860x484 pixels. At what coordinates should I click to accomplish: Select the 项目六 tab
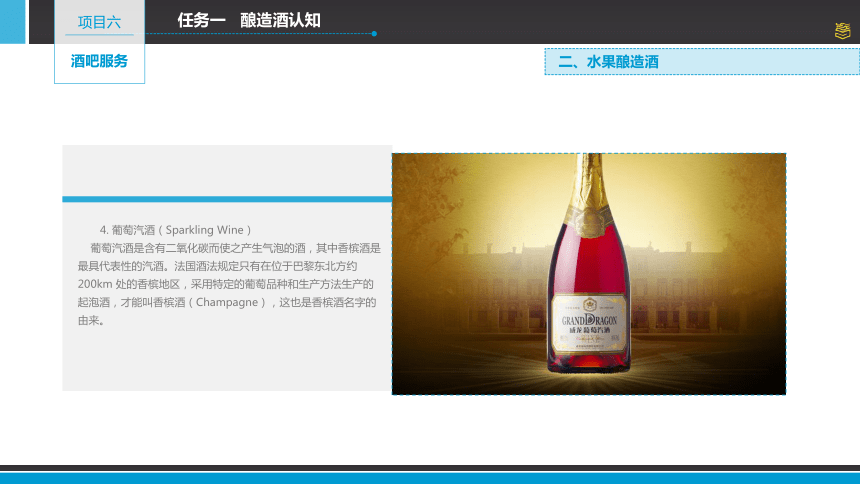99,22
